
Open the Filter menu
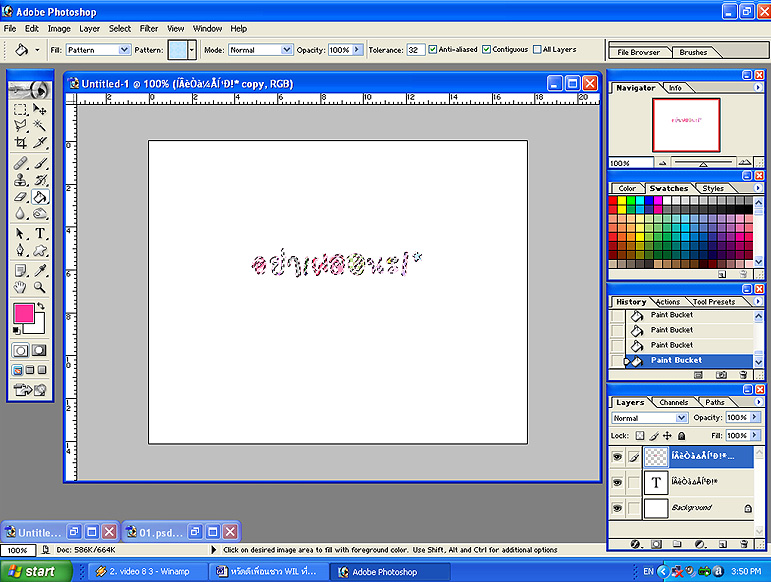(149, 29)
